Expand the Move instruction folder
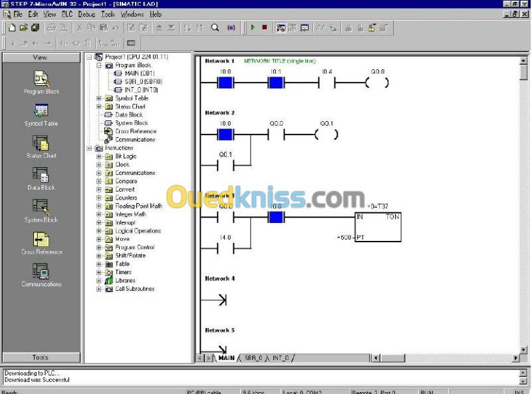 (x=98, y=239)
